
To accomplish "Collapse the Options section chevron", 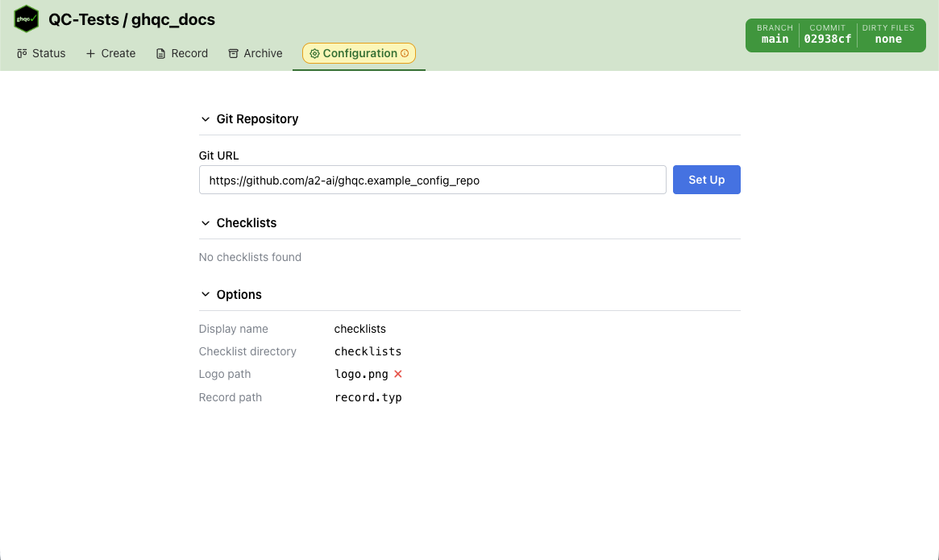I will tap(206, 295).
